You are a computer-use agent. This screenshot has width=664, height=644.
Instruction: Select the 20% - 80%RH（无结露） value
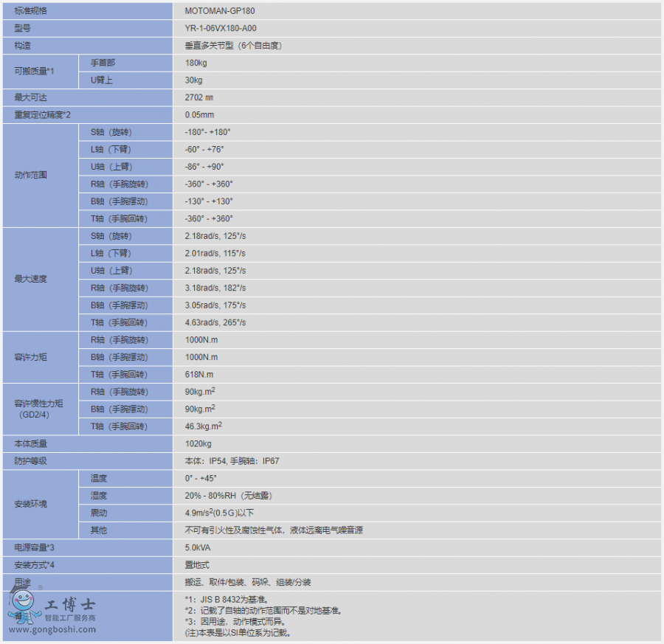click(x=228, y=496)
